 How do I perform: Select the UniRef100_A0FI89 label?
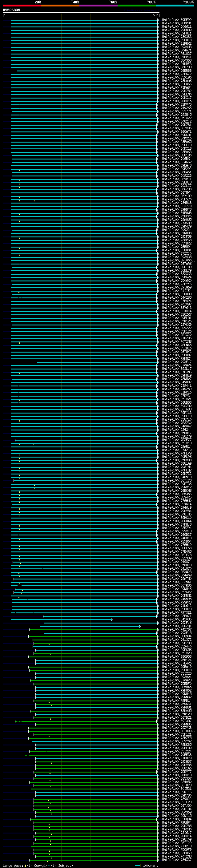click(x=176, y=267)
